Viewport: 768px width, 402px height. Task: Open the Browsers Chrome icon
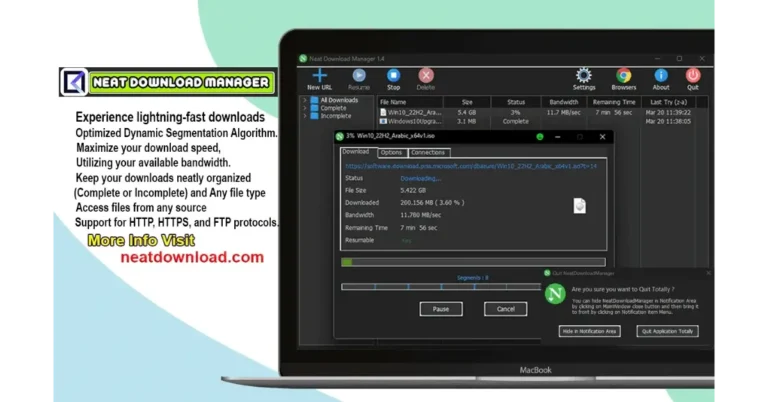623,76
